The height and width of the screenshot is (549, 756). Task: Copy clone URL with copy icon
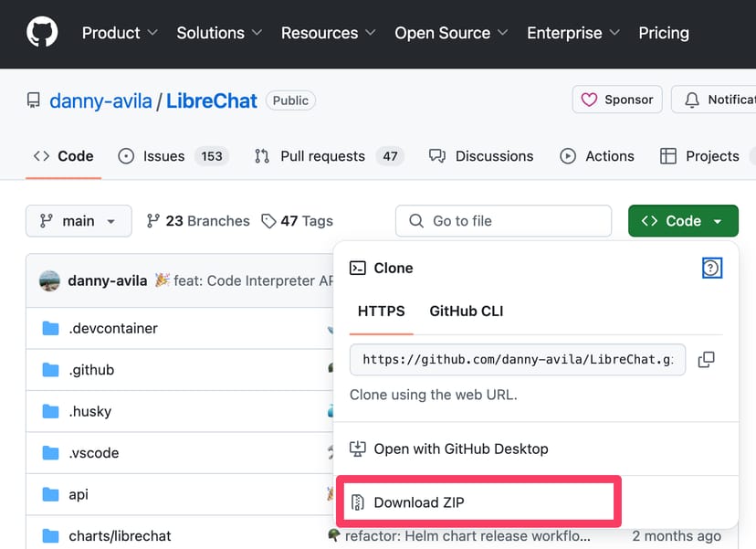[x=706, y=360]
